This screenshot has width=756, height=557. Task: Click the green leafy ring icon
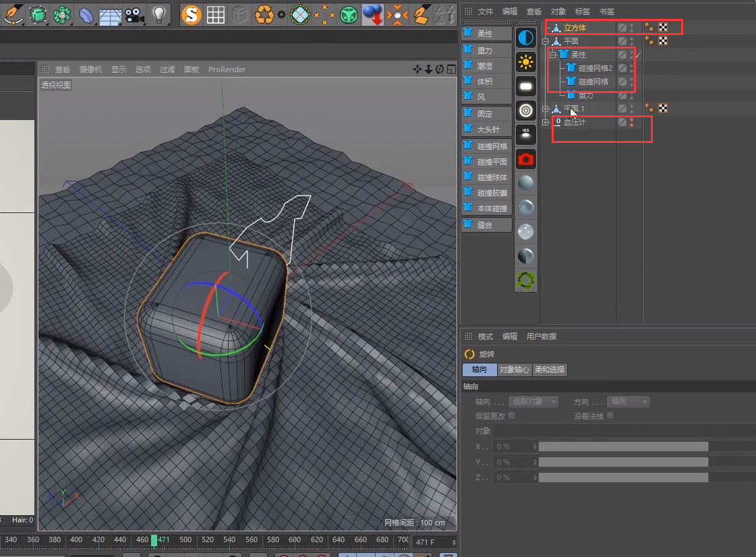pos(525,281)
